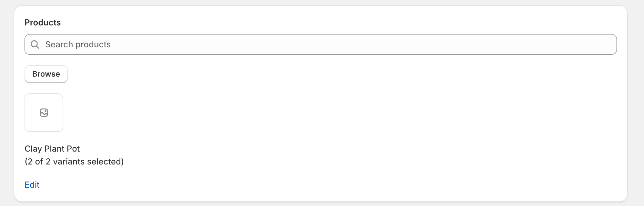Click the Products section heading
The width and height of the screenshot is (644, 206).
(x=43, y=23)
